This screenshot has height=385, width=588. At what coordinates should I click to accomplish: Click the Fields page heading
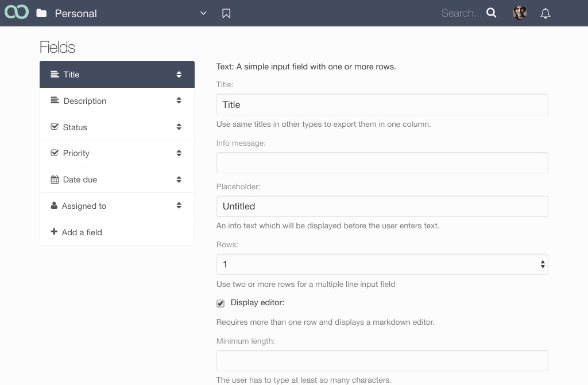tap(57, 47)
